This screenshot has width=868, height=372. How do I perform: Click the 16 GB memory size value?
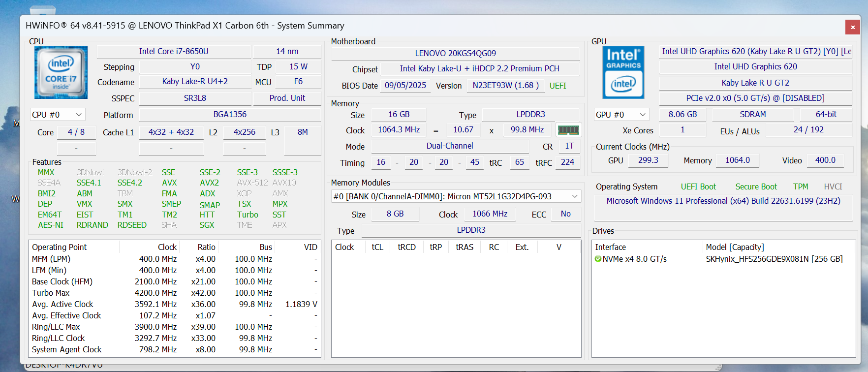[399, 114]
